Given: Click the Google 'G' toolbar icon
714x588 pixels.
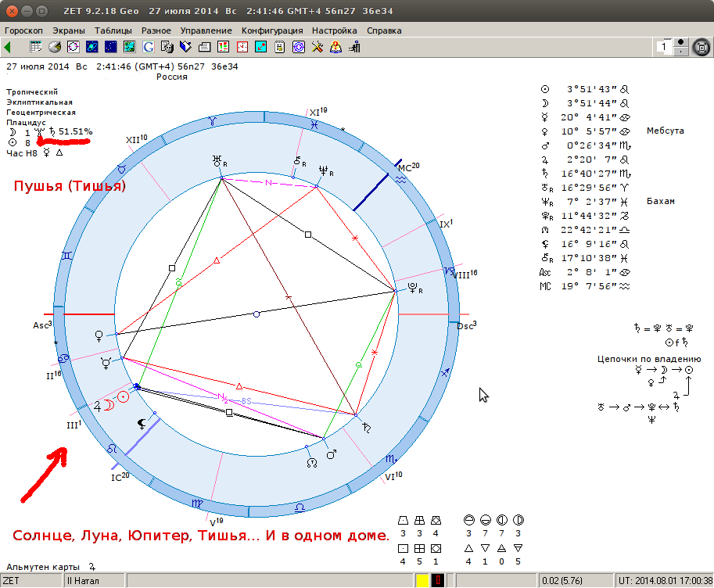Looking at the screenshot, I should pyautogui.click(x=148, y=47).
